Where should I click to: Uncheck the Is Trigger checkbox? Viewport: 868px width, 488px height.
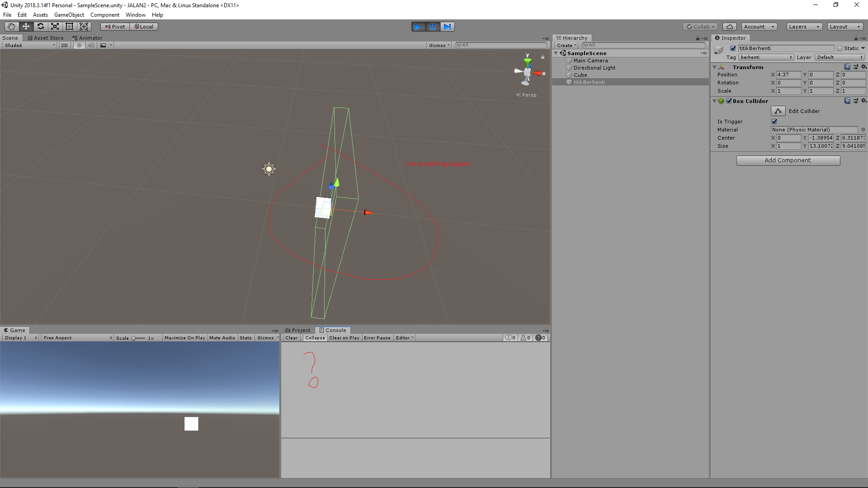pyautogui.click(x=774, y=122)
